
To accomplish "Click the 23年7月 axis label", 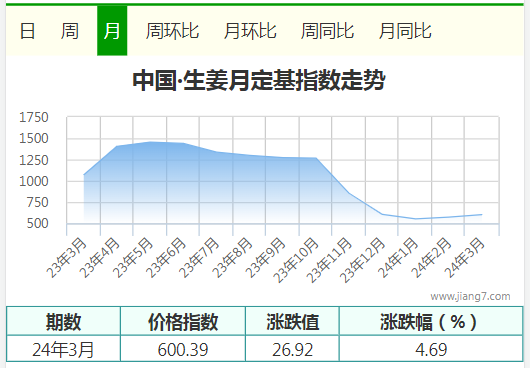I will tap(199, 258).
